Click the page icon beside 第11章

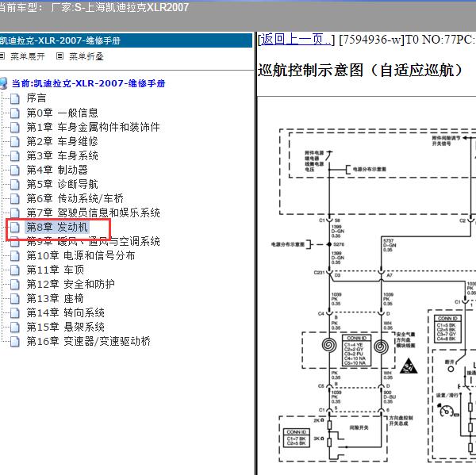click(x=14, y=270)
